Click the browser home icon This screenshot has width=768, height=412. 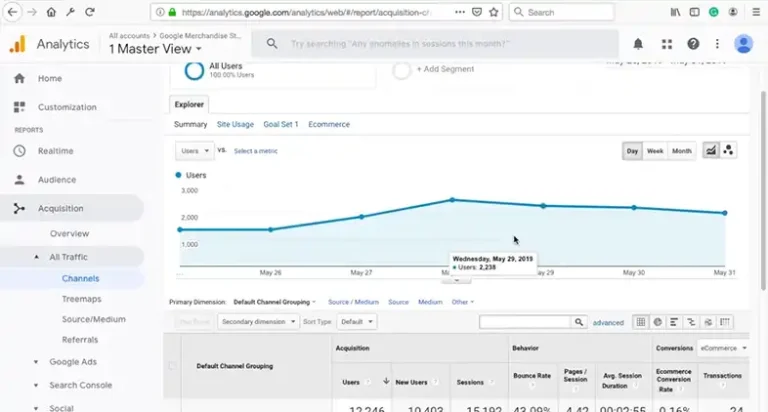[51, 12]
